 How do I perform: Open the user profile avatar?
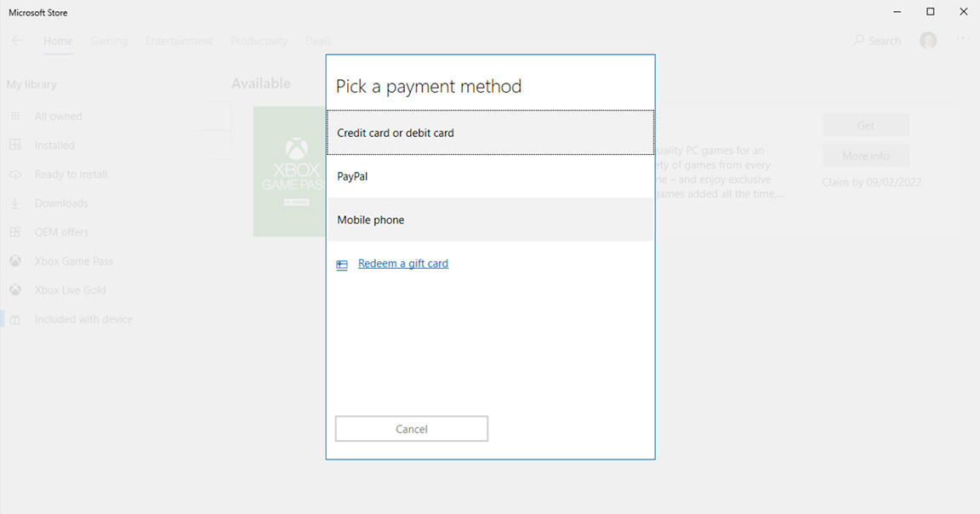coord(928,41)
